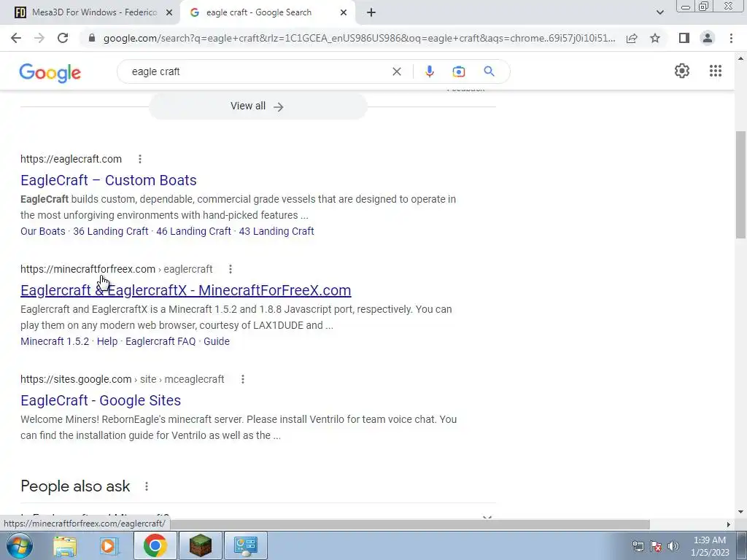Open Google apps grid

715,71
